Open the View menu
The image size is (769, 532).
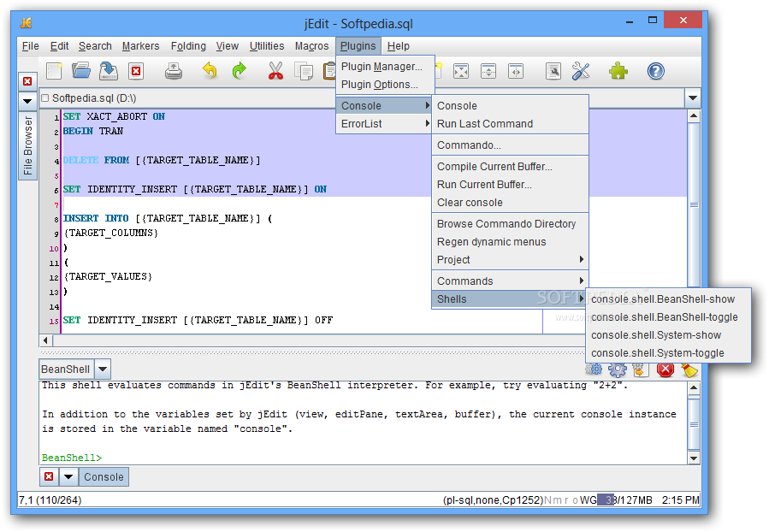point(227,46)
